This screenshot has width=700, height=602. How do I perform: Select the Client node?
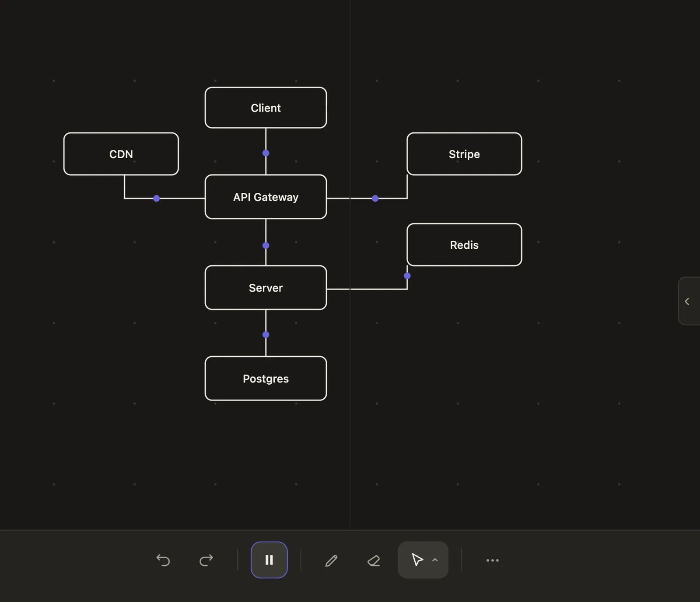pyautogui.click(x=266, y=108)
